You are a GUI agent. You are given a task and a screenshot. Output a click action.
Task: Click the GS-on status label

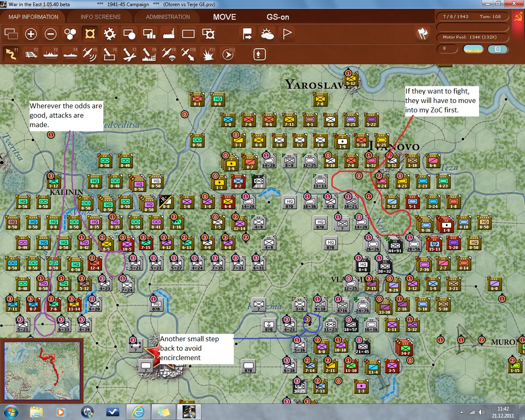[278, 17]
